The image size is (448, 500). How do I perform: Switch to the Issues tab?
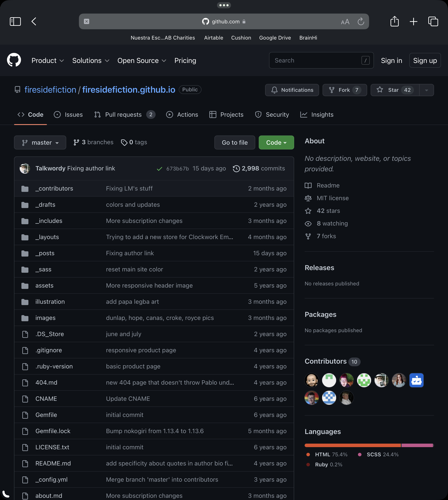coord(68,115)
